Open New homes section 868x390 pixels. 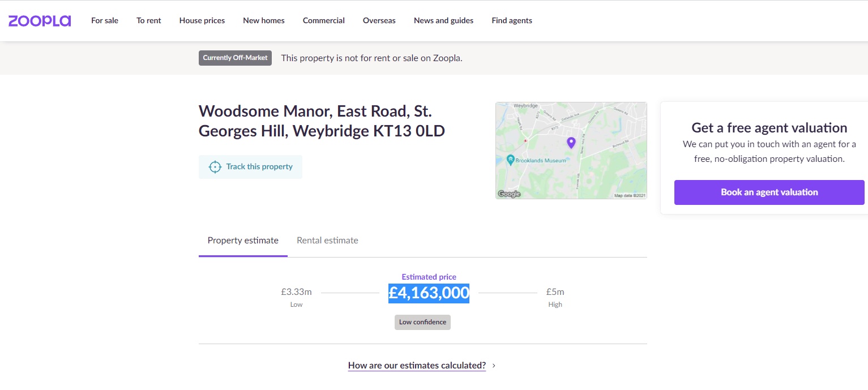(x=264, y=20)
